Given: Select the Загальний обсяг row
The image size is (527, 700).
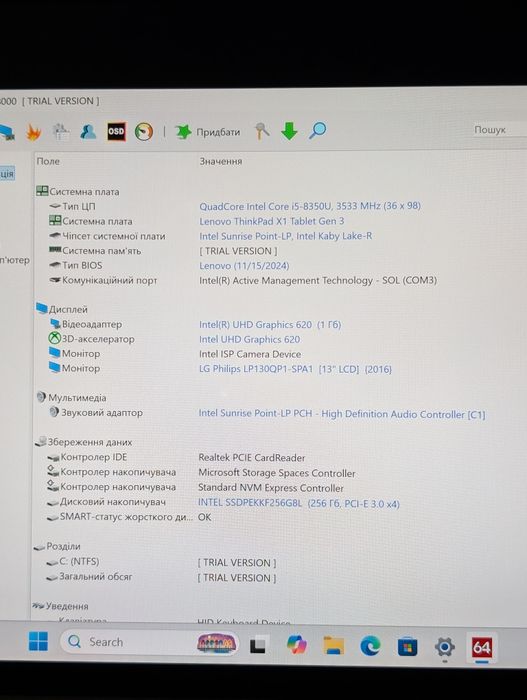Looking at the screenshot, I should pos(89,576).
